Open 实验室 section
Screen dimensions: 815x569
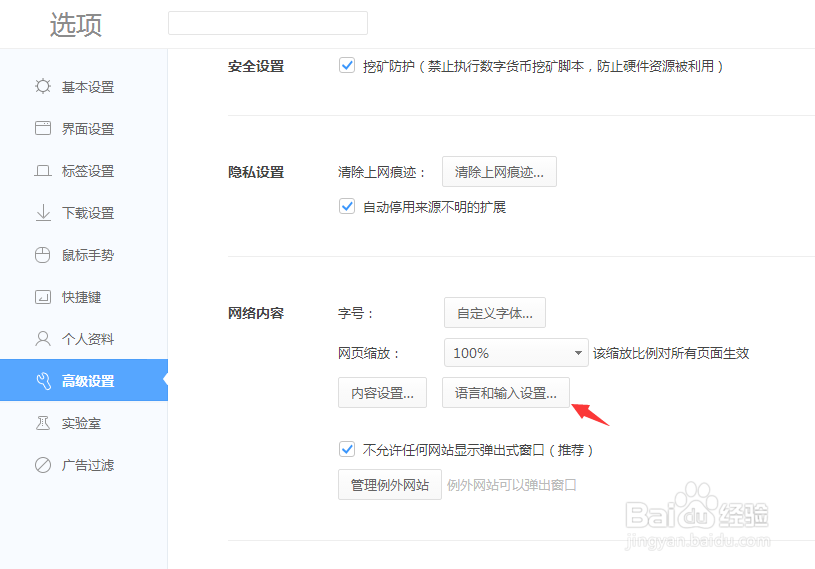click(x=84, y=423)
